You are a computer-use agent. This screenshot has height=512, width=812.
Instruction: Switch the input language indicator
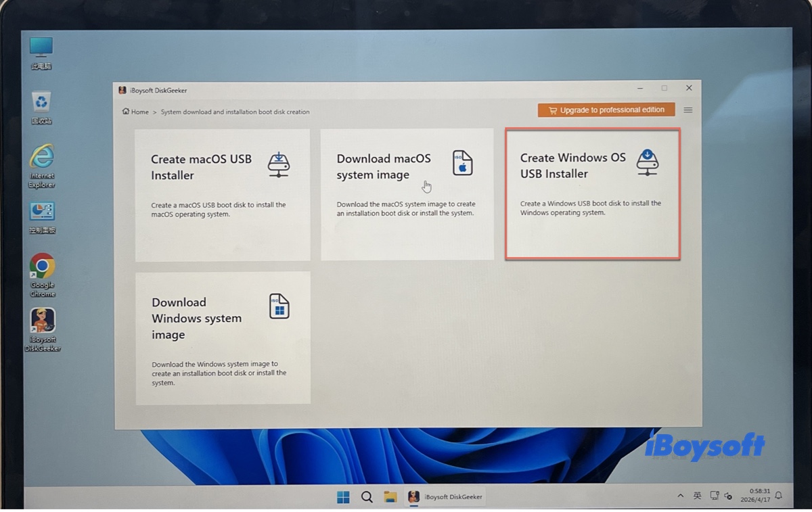pyautogui.click(x=697, y=496)
